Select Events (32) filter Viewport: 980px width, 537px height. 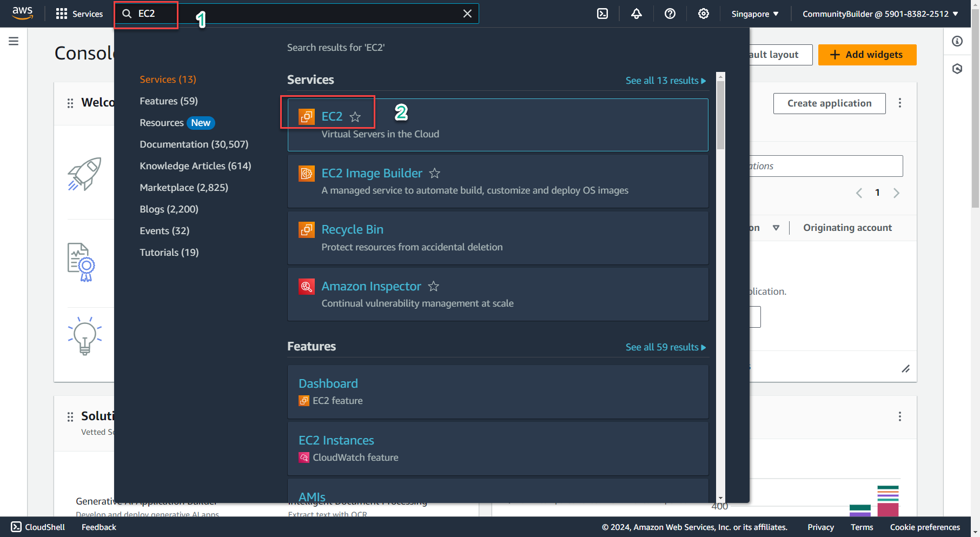[x=164, y=231]
